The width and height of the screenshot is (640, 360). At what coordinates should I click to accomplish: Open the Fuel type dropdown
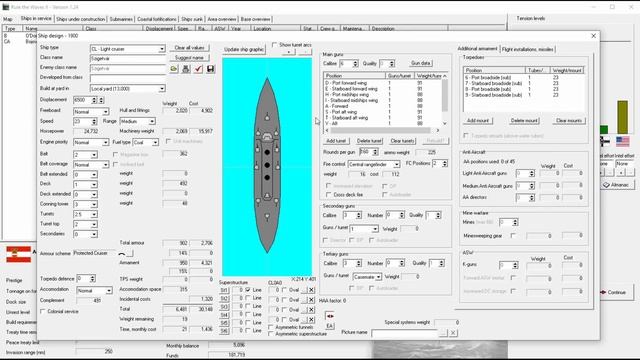(x=156, y=142)
